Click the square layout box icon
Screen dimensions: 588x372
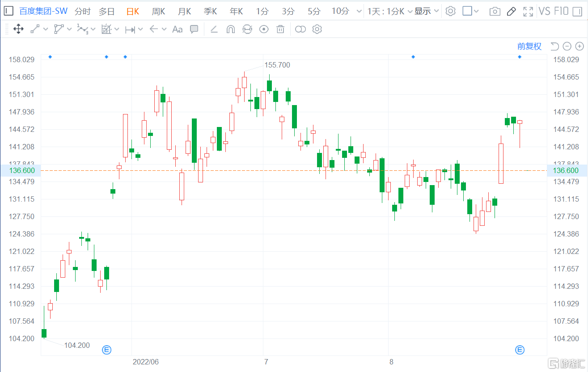tap(467, 11)
